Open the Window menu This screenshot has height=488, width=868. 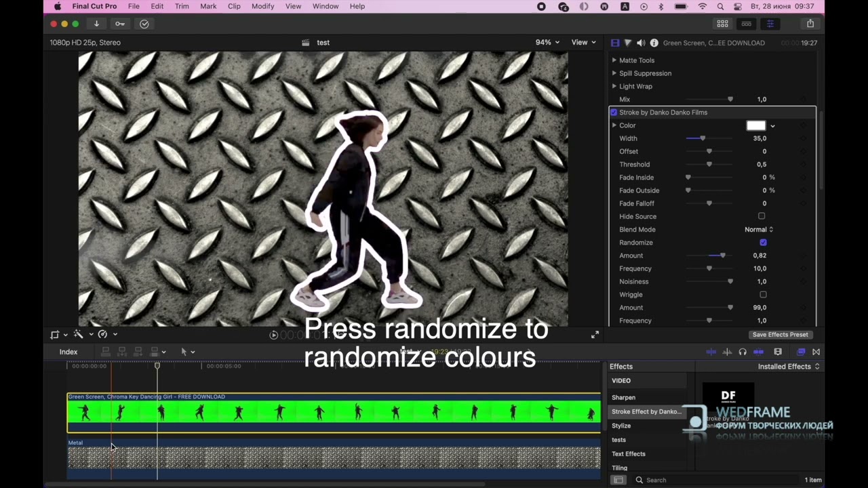(x=325, y=6)
